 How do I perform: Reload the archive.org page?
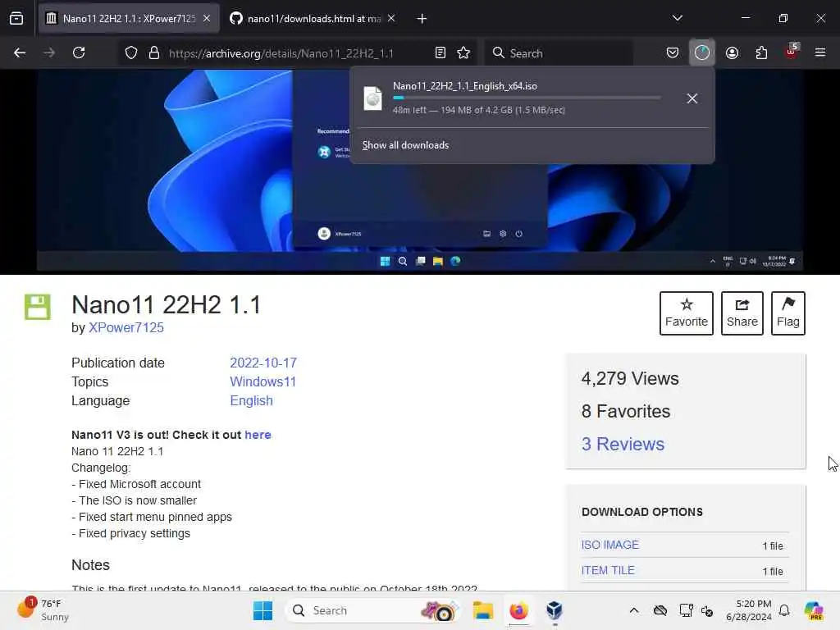point(79,52)
